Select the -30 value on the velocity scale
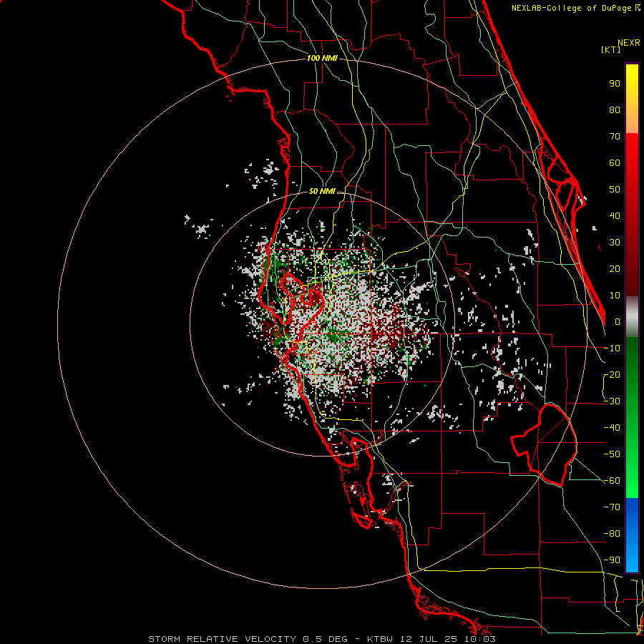The image size is (644, 644). [612, 401]
